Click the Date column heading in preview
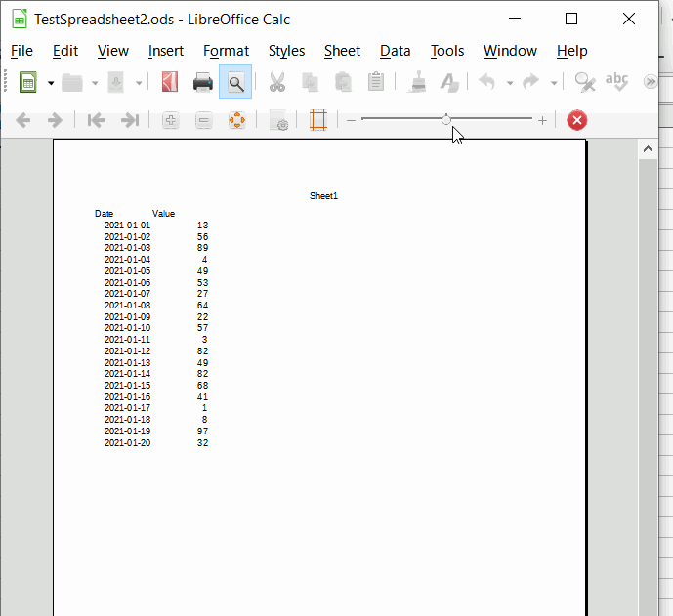The height and width of the screenshot is (616, 673). pyautogui.click(x=104, y=214)
